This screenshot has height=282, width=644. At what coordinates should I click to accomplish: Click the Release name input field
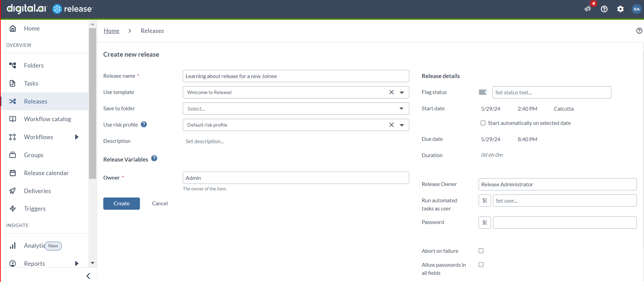296,76
